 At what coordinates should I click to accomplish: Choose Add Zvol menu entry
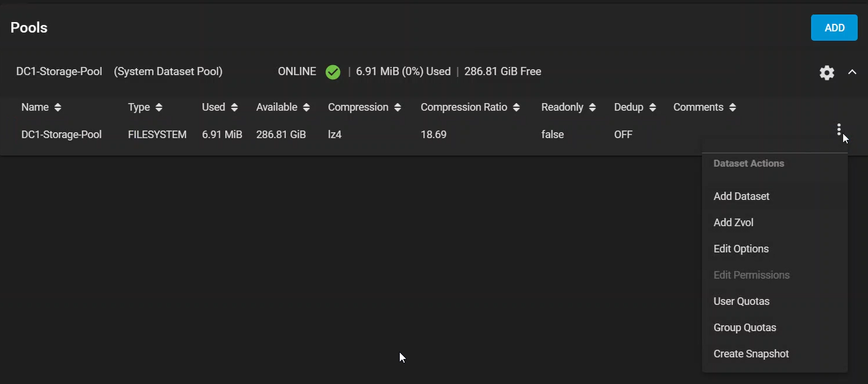point(734,223)
